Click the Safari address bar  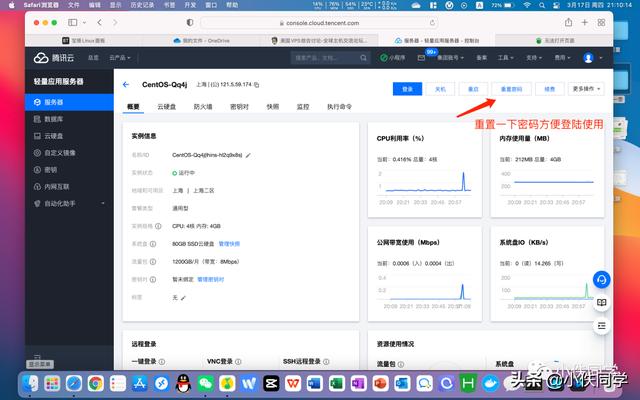coord(319,23)
